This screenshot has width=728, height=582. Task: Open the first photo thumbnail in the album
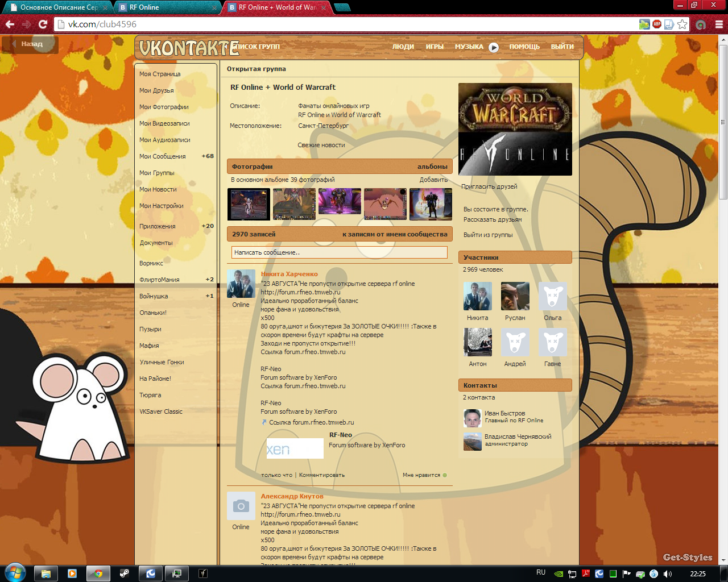point(249,204)
